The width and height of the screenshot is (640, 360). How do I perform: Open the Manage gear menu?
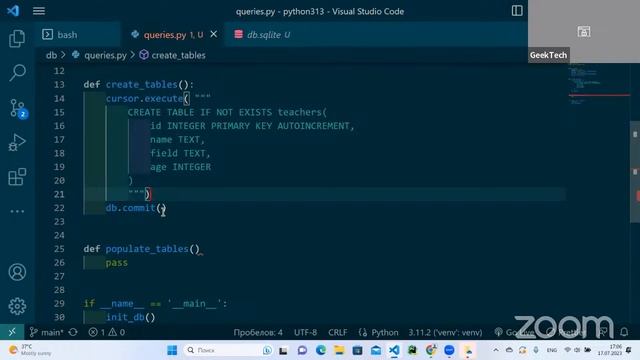[x=17, y=306]
